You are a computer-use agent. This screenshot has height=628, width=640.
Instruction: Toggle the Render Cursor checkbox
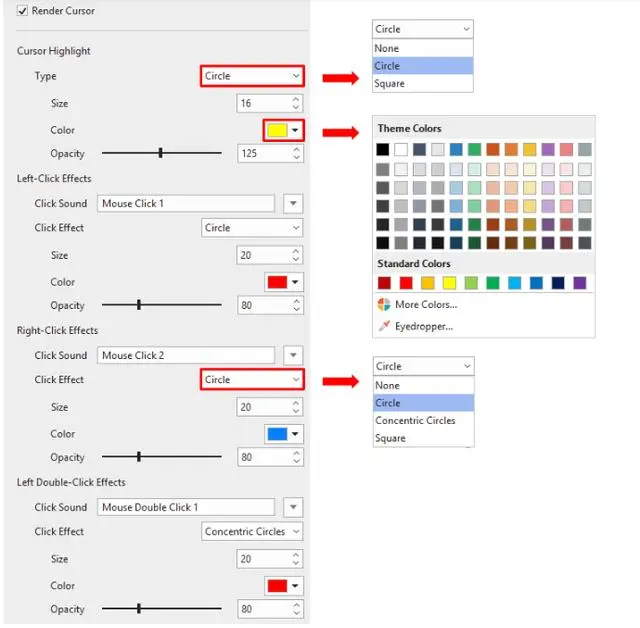[22, 11]
